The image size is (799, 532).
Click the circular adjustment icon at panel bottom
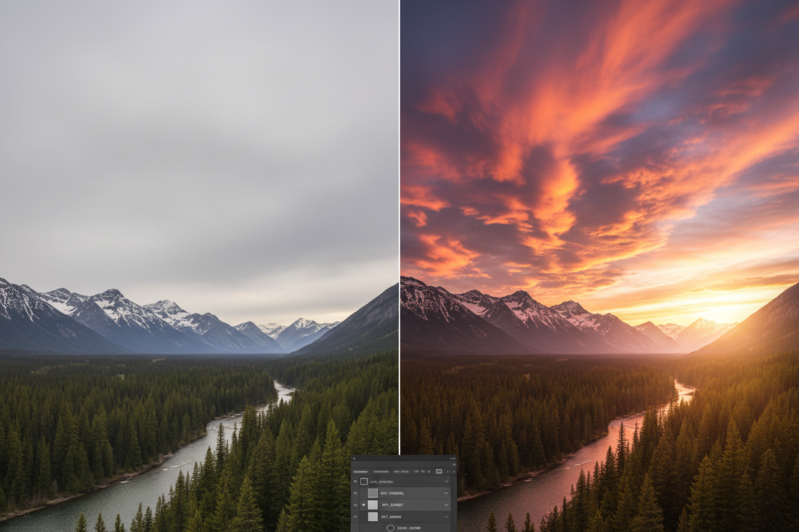(390, 528)
